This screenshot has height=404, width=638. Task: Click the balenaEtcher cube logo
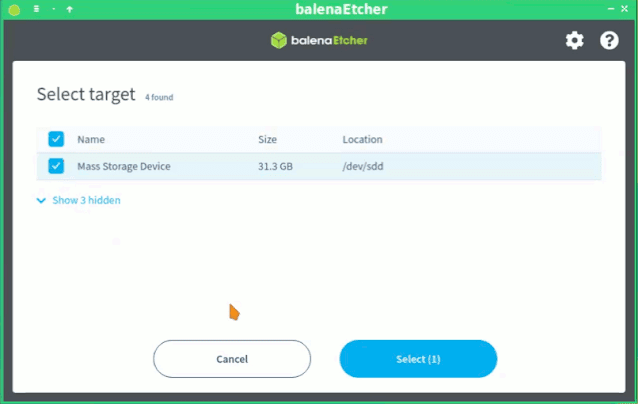[279, 40]
